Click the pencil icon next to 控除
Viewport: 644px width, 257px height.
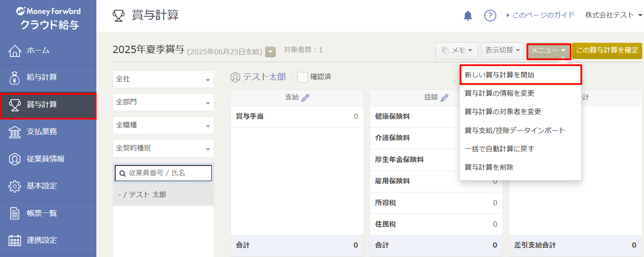tap(444, 98)
